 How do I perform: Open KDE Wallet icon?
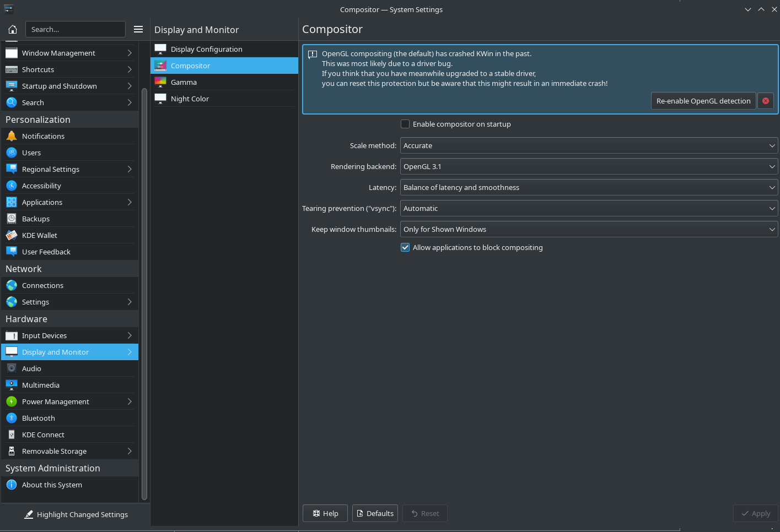click(x=12, y=235)
